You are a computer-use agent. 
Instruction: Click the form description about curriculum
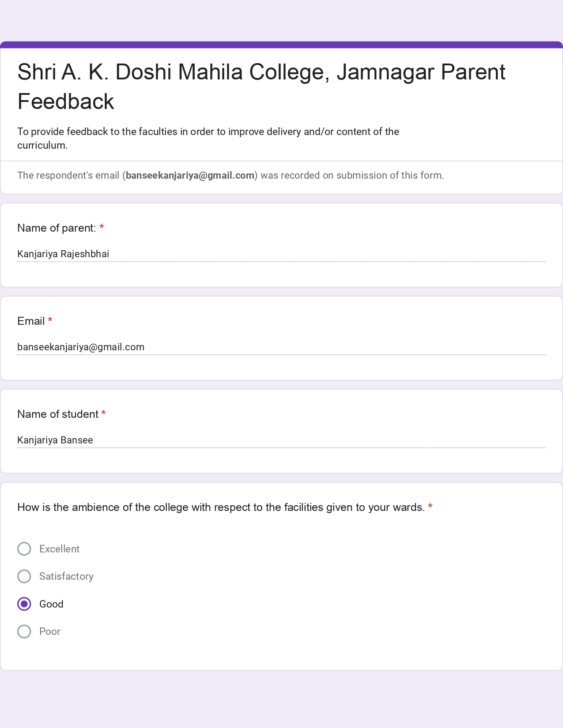click(208, 138)
